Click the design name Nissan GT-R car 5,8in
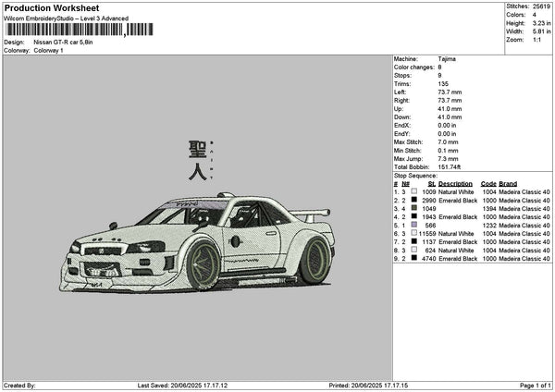The width and height of the screenshot is (555, 392). click(x=63, y=43)
